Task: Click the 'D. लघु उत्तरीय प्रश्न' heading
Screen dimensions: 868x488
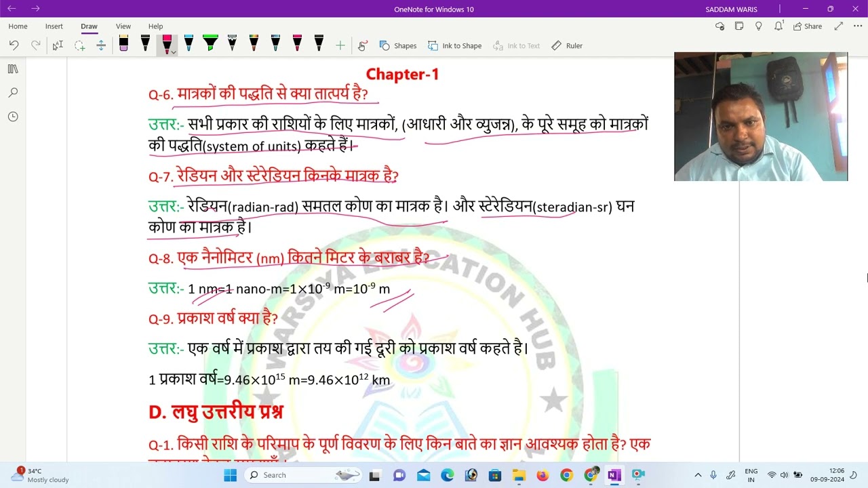Action: pyautogui.click(x=216, y=411)
